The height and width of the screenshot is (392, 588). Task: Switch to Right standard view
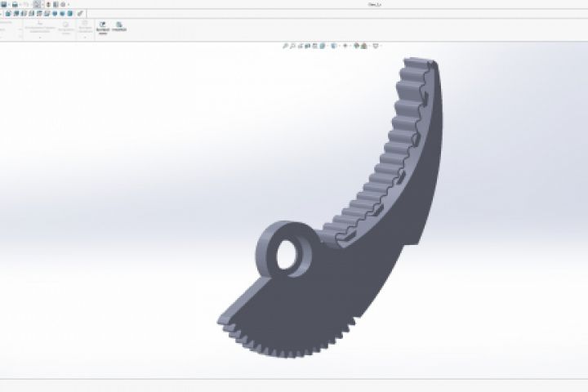(x=32, y=14)
